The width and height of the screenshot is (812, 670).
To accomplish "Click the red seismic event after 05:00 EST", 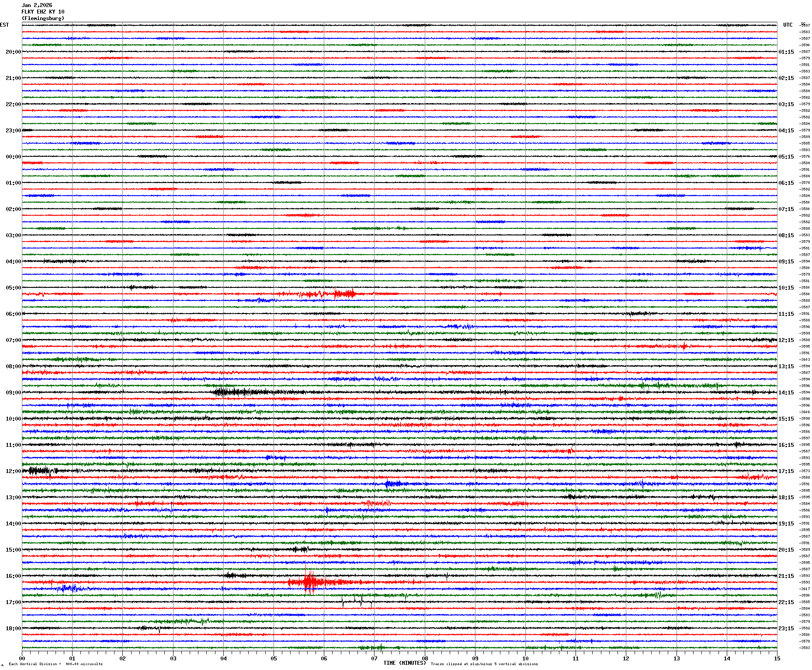I will (x=344, y=294).
